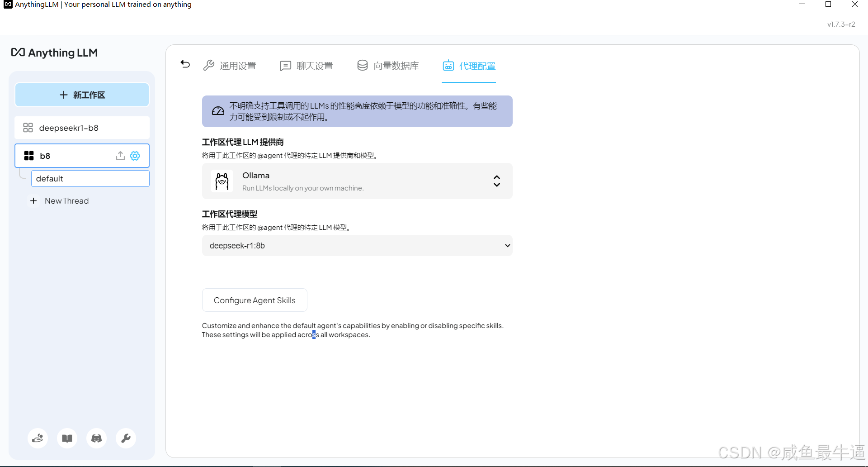
Task: Open the 通用设置 tab
Action: point(230,66)
